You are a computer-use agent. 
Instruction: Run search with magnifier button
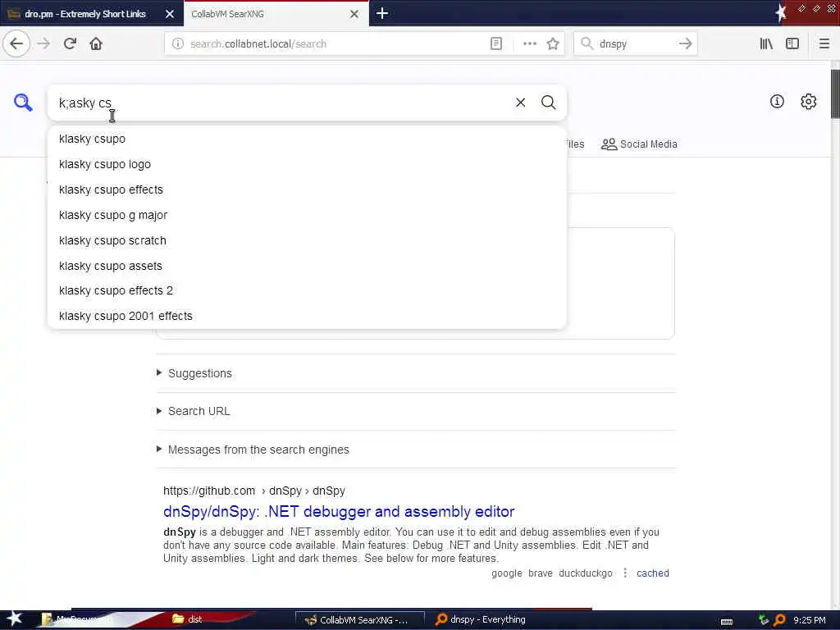click(x=548, y=103)
